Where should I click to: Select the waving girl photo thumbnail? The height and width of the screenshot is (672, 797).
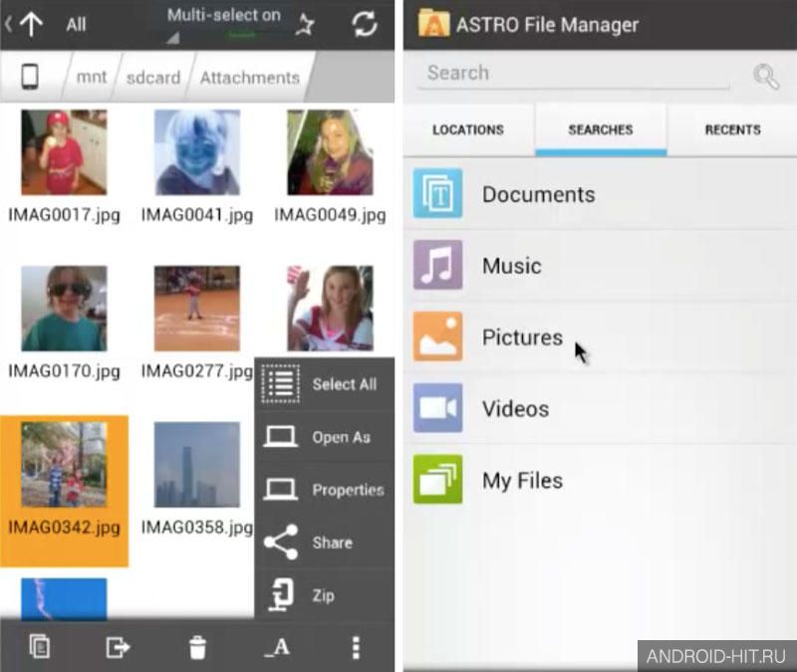(330, 309)
